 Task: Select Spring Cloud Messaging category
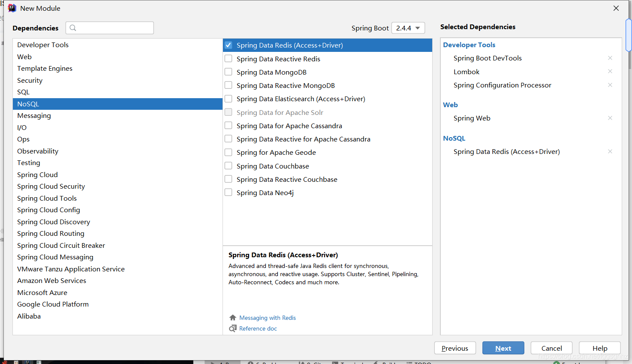click(x=117, y=257)
